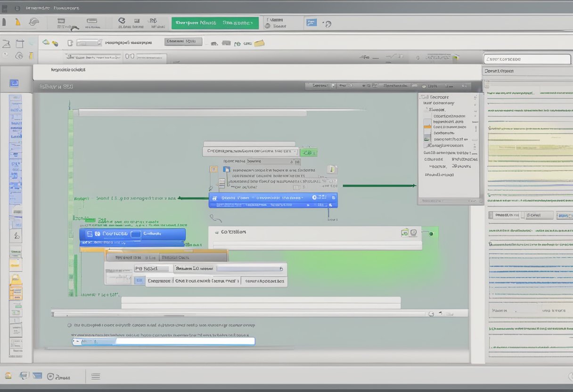Click the blue square icon in top toolbar
573x392 pixels.
[311, 23]
